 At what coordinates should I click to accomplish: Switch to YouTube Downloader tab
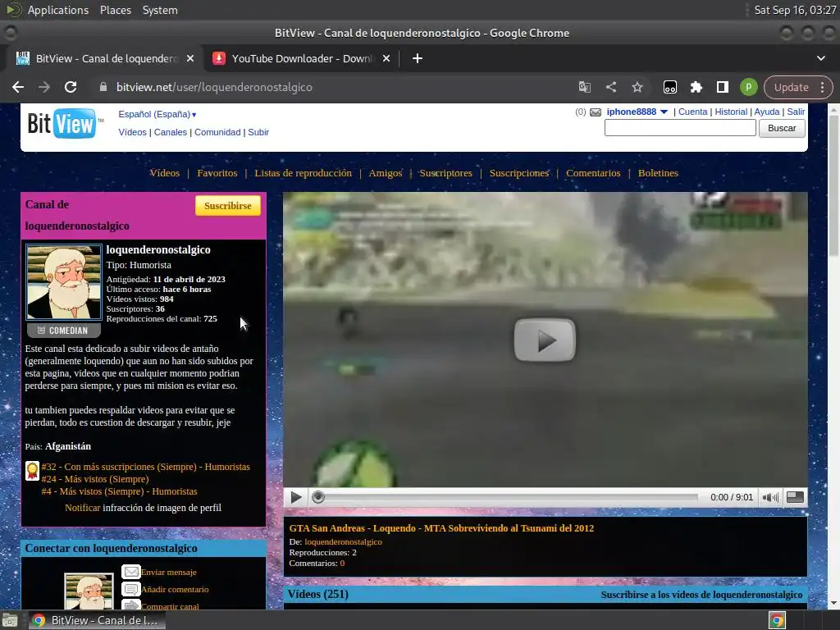[302, 58]
